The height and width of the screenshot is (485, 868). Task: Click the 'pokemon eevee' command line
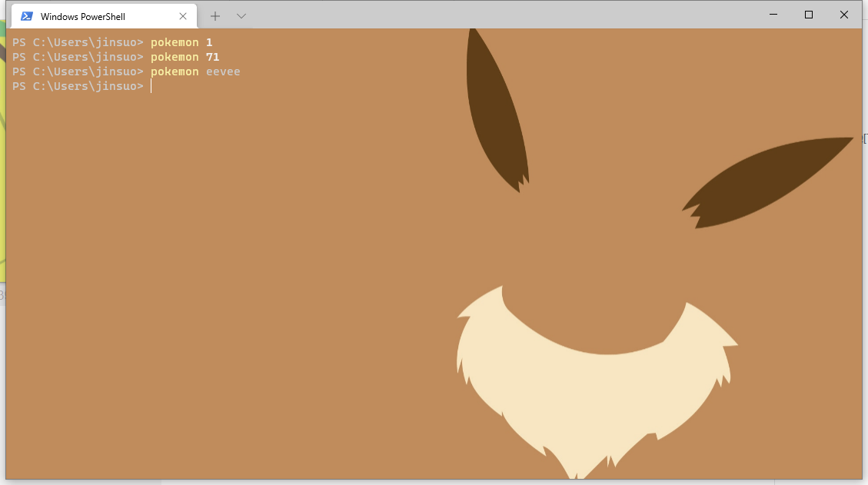(x=126, y=71)
